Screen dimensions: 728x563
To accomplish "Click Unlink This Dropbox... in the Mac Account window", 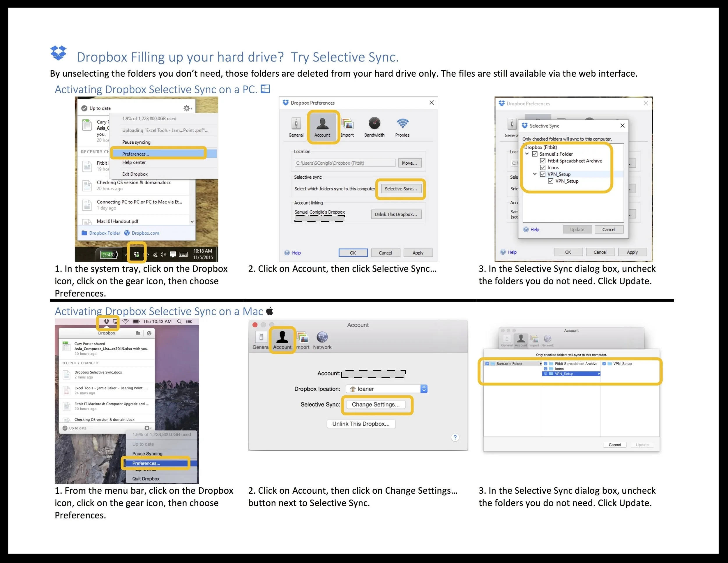I will click(361, 424).
